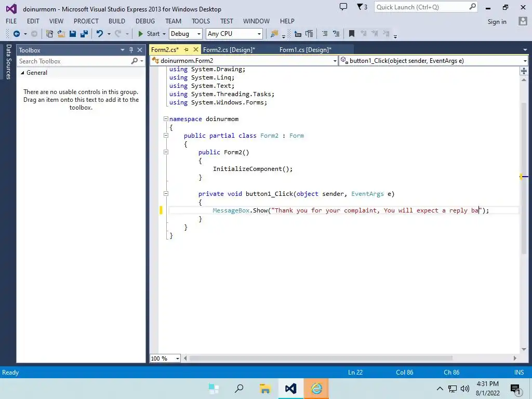
Task: Open File Explorer from the taskbar
Action: [265, 389]
